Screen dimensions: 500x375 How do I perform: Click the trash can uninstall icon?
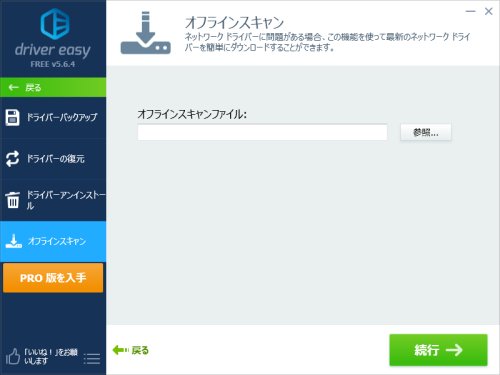click(13, 200)
